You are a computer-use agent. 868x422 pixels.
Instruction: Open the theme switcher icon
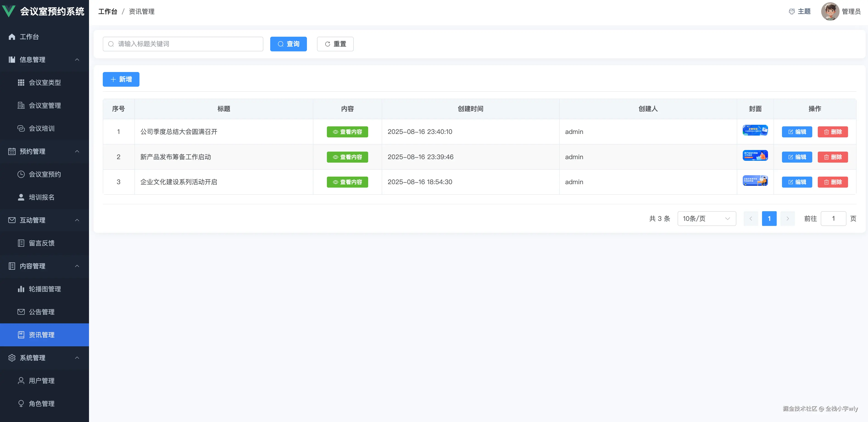tap(792, 11)
